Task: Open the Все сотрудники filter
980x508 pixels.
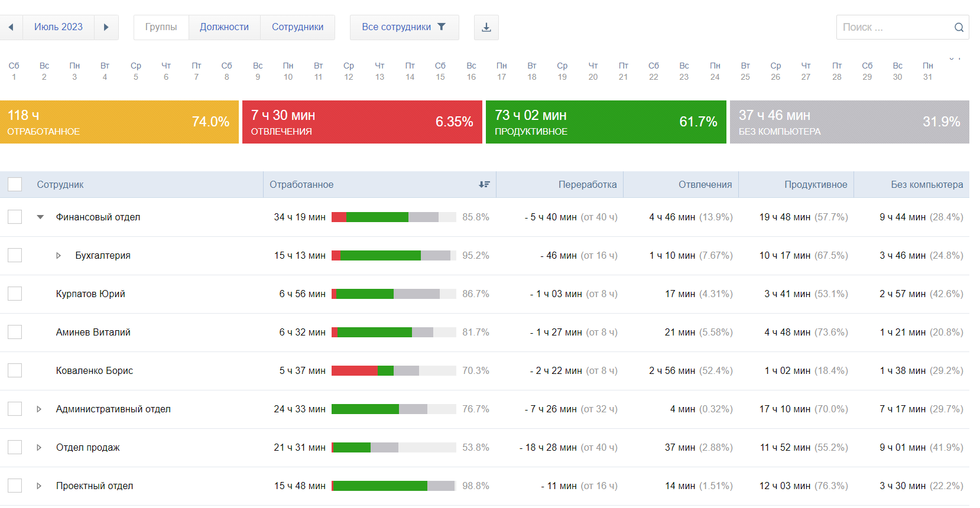Action: [x=404, y=27]
